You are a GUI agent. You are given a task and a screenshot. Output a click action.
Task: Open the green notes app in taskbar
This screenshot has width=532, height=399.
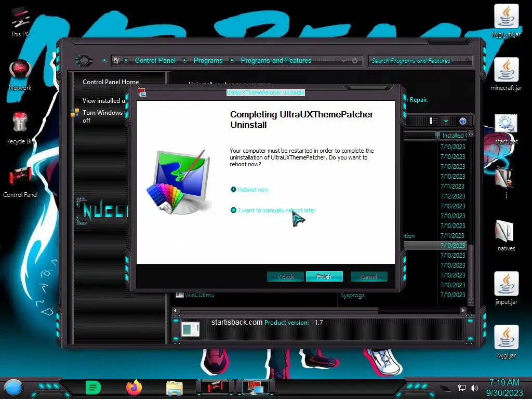click(x=93, y=388)
